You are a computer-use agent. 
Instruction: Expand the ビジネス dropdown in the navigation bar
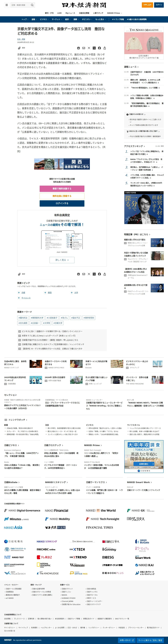coord(44,19)
